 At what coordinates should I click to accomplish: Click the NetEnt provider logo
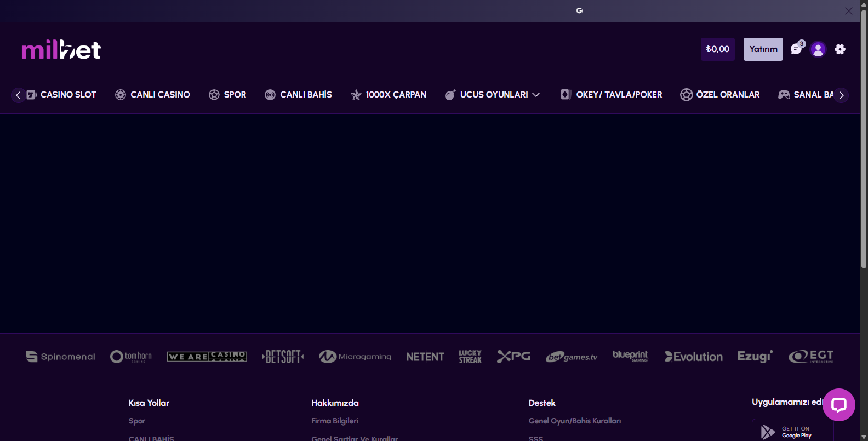tap(425, 357)
